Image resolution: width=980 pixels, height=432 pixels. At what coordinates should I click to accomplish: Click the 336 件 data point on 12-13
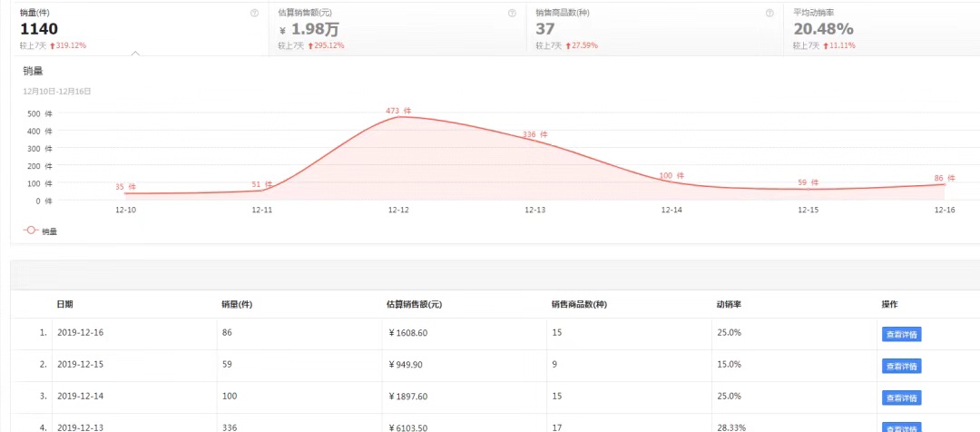pos(535,141)
